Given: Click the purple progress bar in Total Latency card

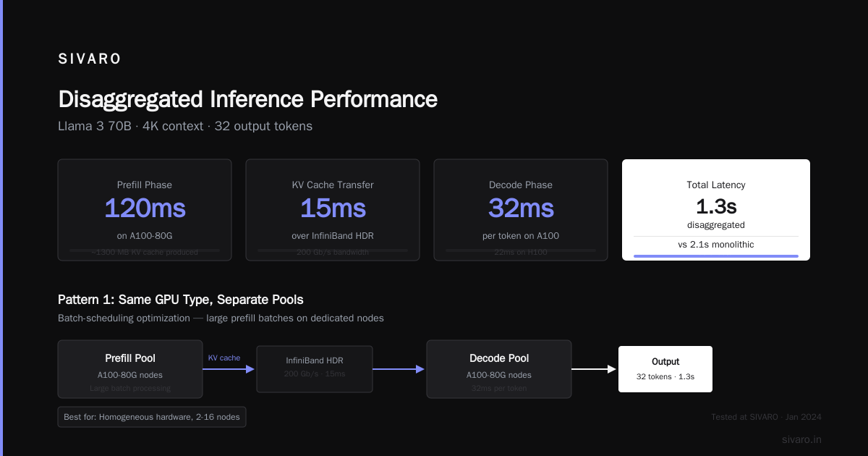Looking at the screenshot, I should click(716, 256).
